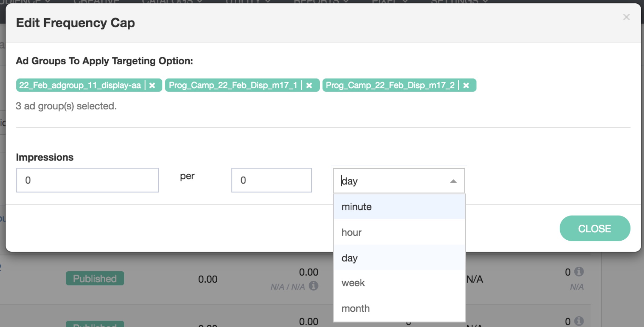Click the Published status badge
Viewport: 644px width, 327px height.
click(x=95, y=278)
